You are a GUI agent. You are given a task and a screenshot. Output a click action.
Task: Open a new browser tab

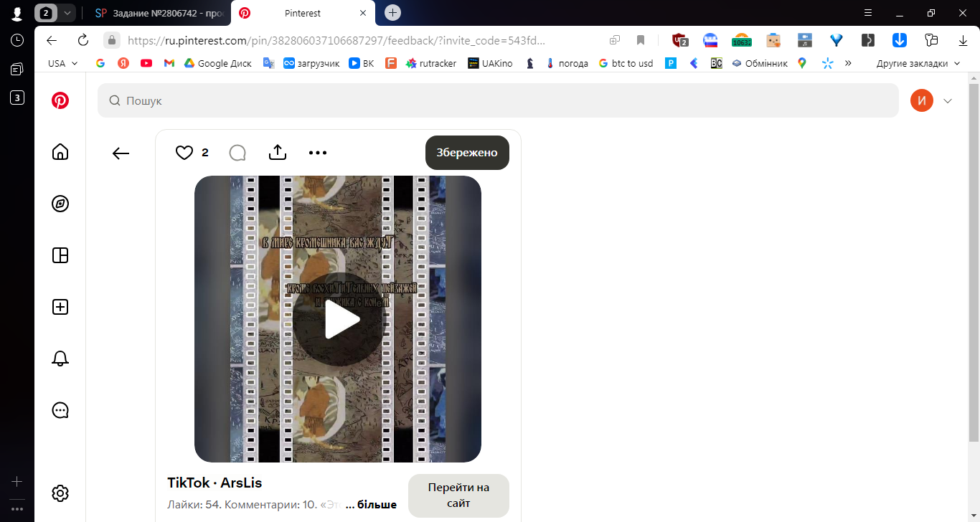pyautogui.click(x=392, y=13)
